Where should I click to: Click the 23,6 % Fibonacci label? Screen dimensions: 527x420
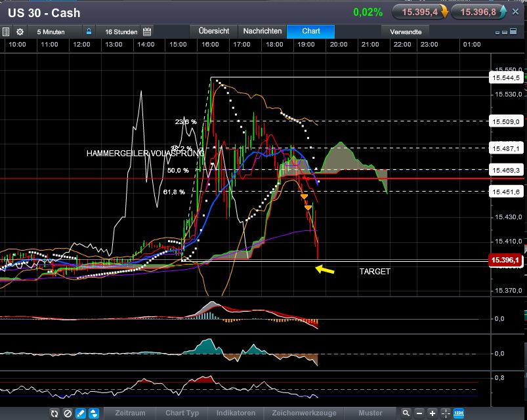pyautogui.click(x=186, y=121)
